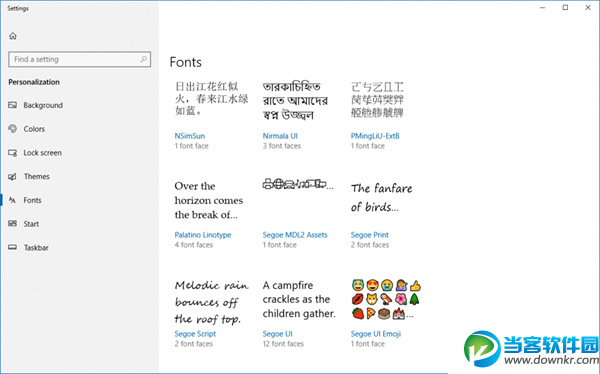Click 'The fanfare of birds' preview
Image resolution: width=600 pixels, height=374 pixels.
pyautogui.click(x=382, y=198)
